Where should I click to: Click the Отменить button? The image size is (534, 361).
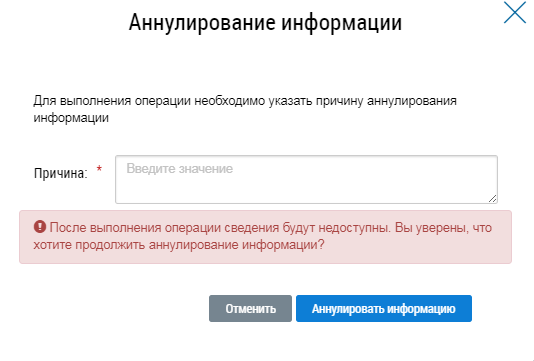click(x=250, y=309)
